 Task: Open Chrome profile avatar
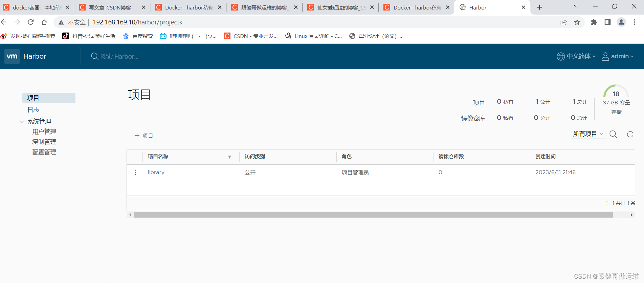pyautogui.click(x=621, y=22)
